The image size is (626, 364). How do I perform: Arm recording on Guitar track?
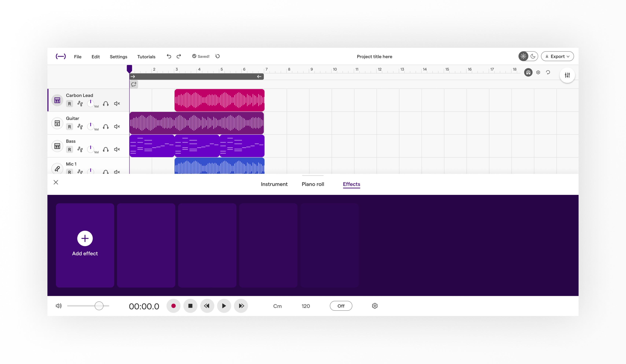click(70, 127)
